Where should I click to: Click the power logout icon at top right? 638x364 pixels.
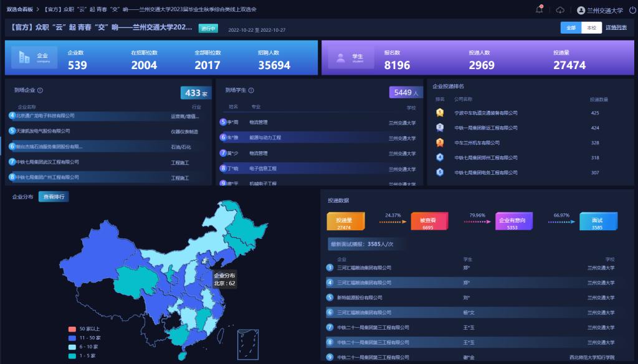point(631,9)
